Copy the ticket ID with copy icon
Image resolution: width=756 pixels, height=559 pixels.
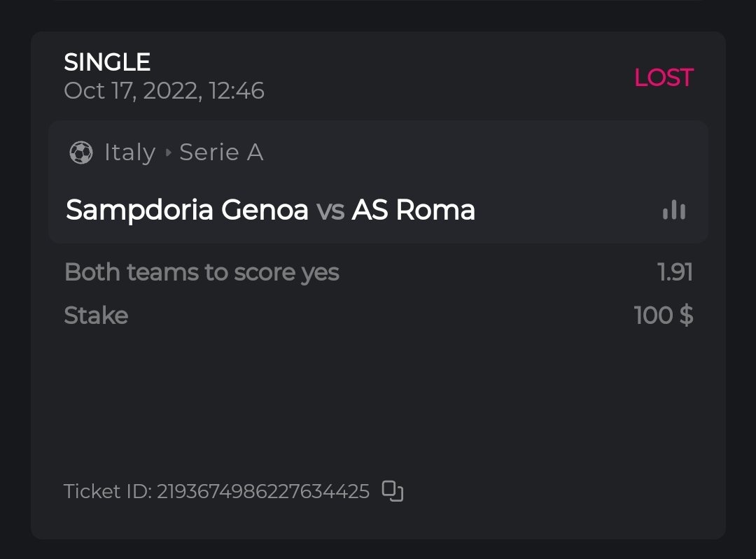tap(393, 491)
